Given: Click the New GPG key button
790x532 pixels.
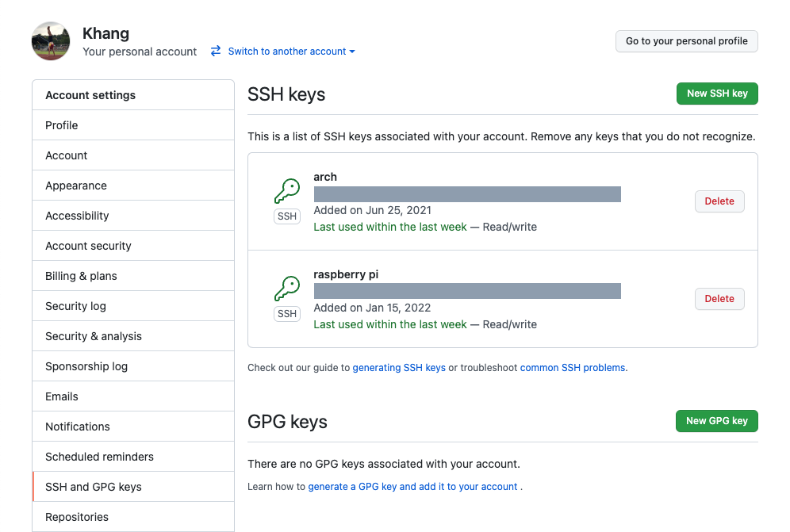Looking at the screenshot, I should [716, 420].
